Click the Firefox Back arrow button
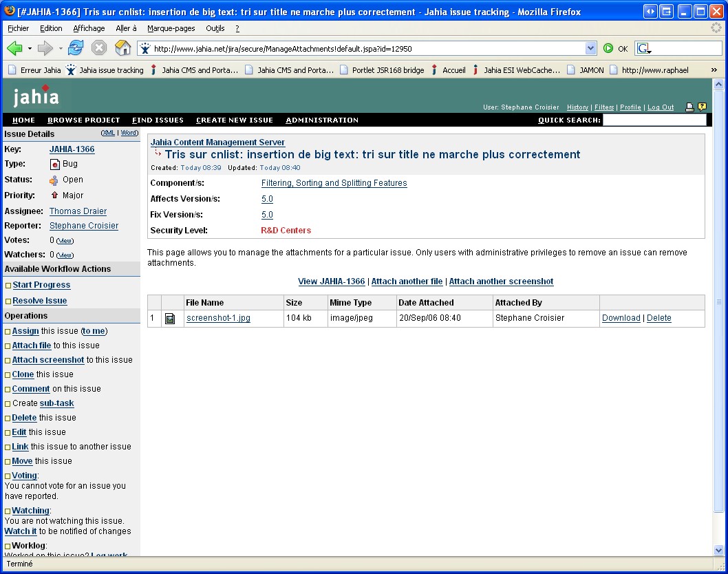The image size is (728, 574). [15, 48]
